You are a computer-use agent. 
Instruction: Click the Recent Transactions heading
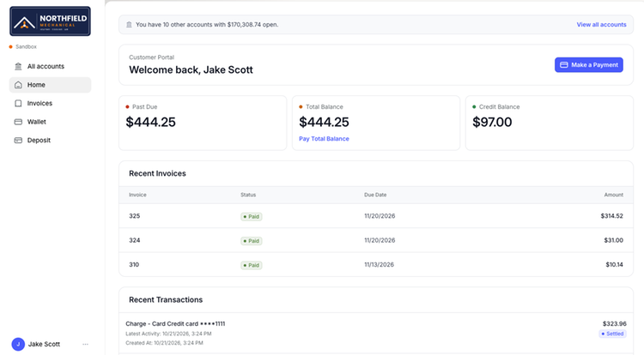166,300
